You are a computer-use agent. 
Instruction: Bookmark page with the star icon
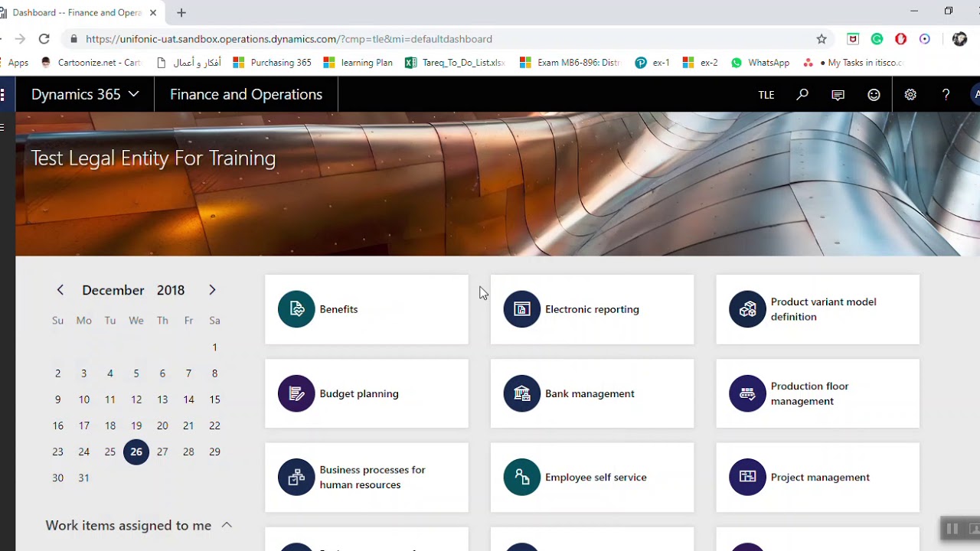click(x=822, y=39)
